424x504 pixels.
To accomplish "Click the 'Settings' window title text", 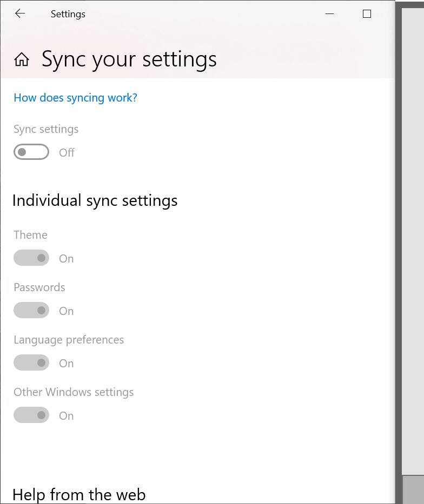I will point(68,14).
